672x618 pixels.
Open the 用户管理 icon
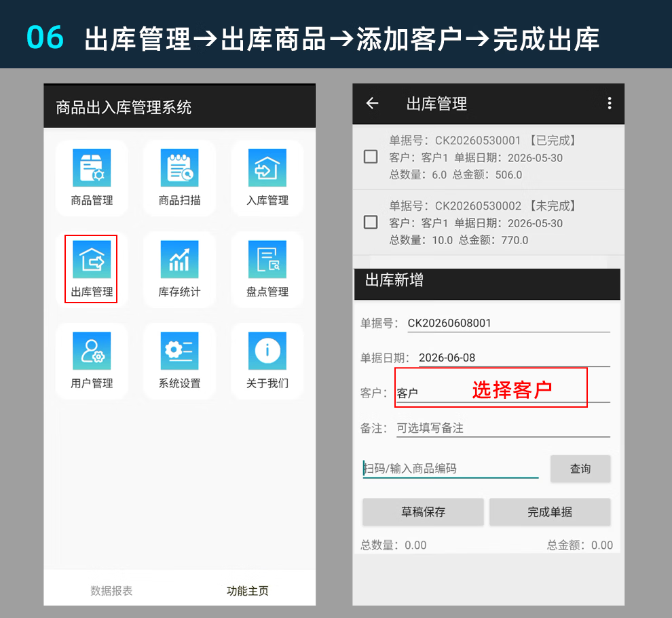(92, 351)
